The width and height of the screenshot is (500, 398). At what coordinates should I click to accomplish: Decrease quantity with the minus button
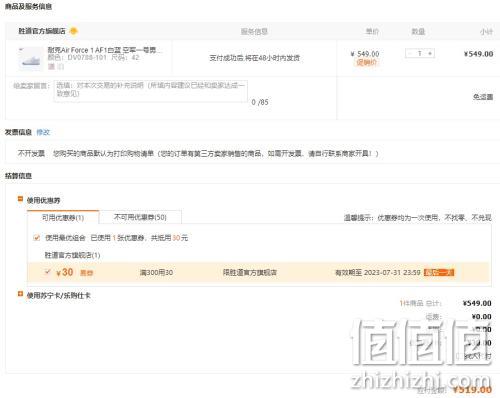tap(410, 53)
